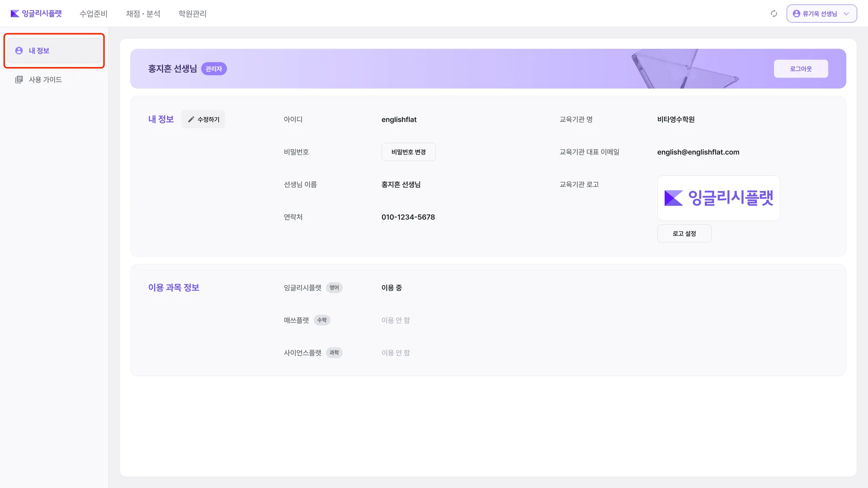Click the 과학 subject tag
The image size is (868, 488).
(334, 352)
